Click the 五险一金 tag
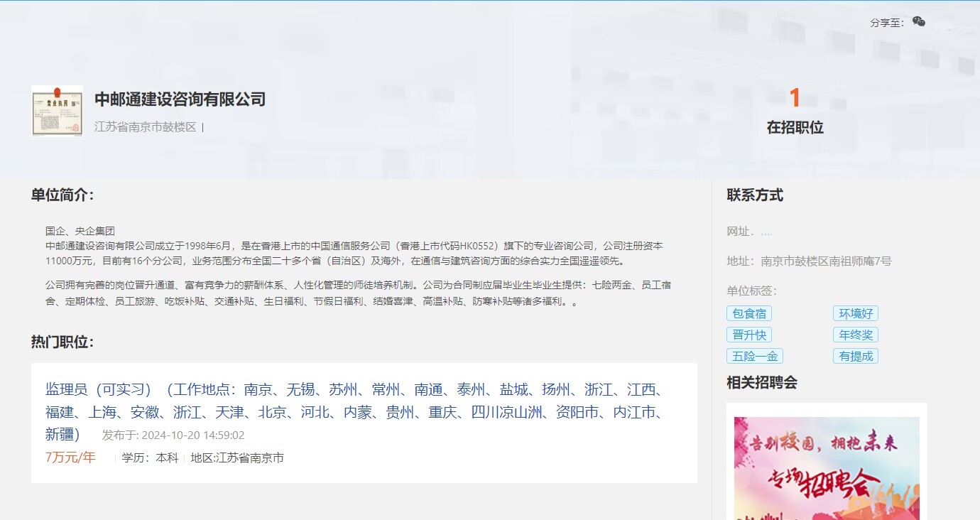The image size is (980, 520). 754,356
